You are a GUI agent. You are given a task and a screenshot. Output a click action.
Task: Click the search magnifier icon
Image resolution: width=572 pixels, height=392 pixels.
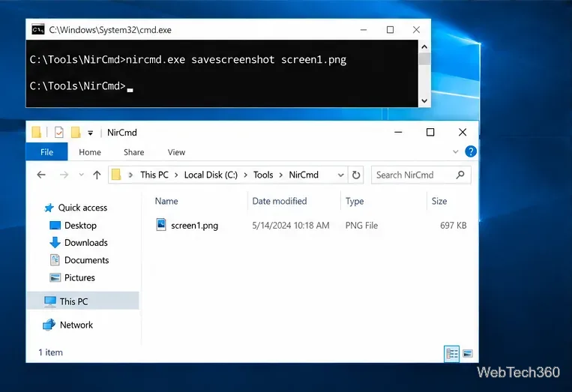[x=460, y=175]
